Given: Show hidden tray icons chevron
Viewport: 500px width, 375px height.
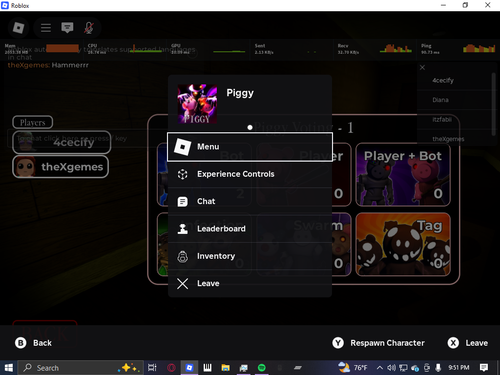Looking at the screenshot, I should [379, 368].
